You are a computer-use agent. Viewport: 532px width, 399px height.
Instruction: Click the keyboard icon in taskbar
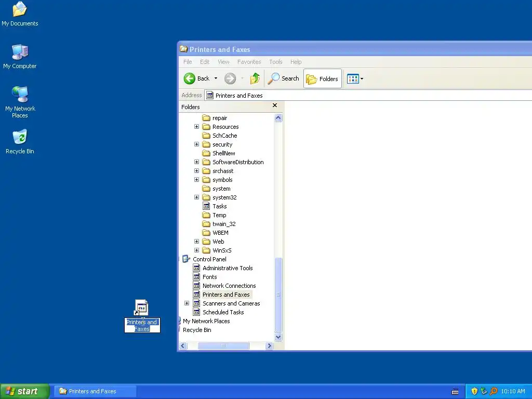[455, 392]
